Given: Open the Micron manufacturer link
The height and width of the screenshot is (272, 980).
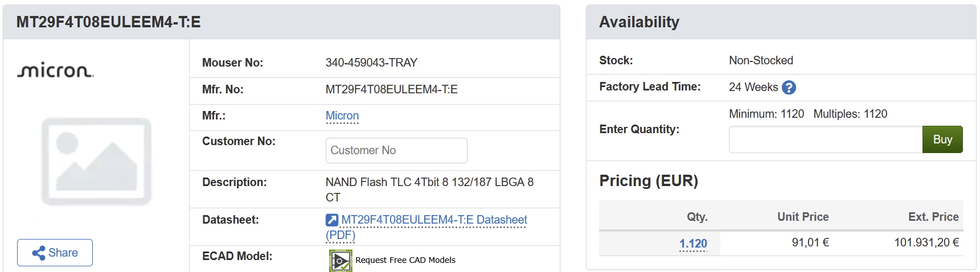Looking at the screenshot, I should point(342,116).
